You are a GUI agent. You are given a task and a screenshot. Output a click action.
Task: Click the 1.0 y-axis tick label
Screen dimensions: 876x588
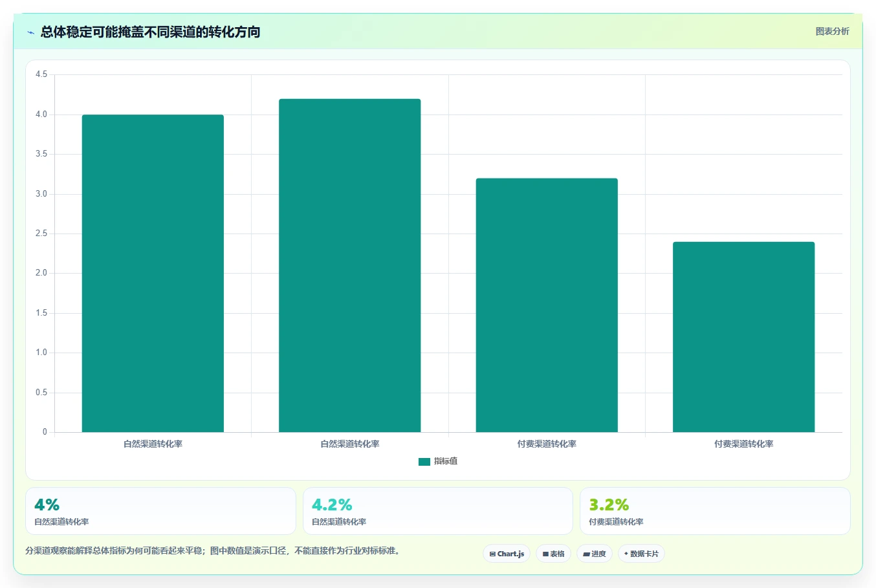[x=41, y=353]
